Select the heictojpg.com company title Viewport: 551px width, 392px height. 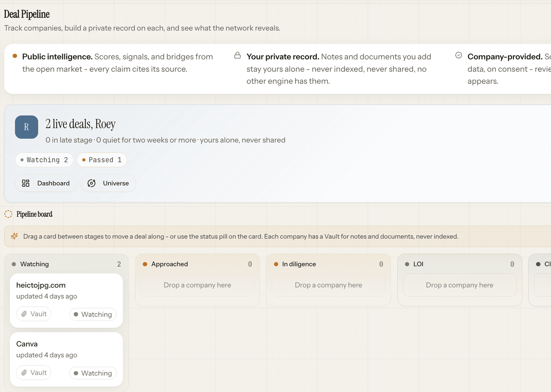(41, 285)
